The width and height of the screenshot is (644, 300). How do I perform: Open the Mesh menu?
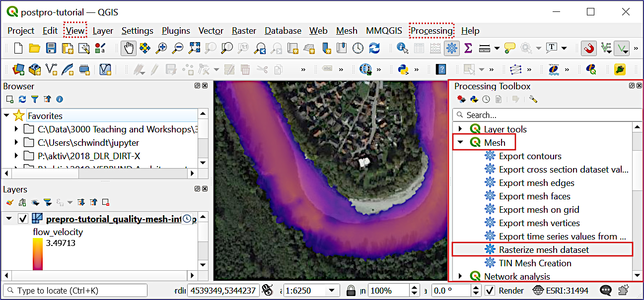pyautogui.click(x=347, y=30)
